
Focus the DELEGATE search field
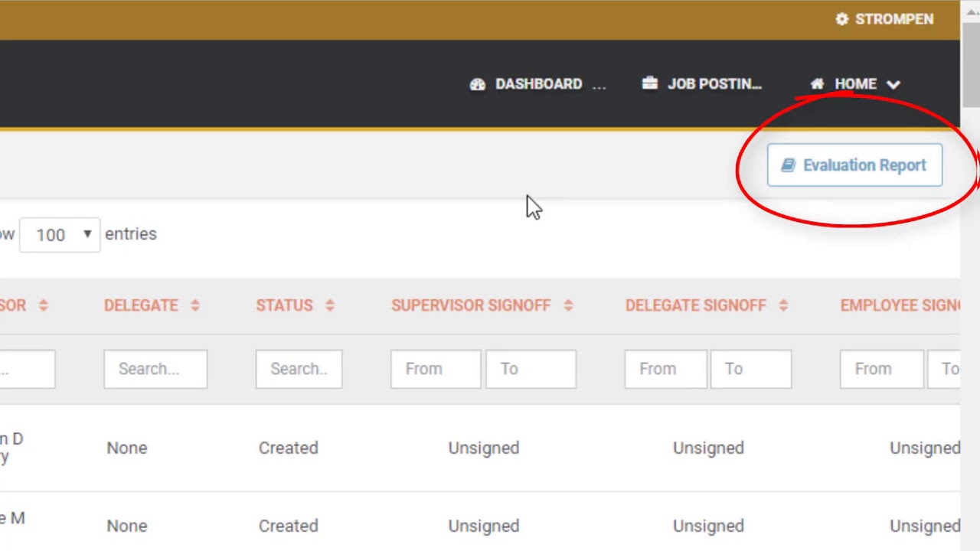click(x=155, y=369)
